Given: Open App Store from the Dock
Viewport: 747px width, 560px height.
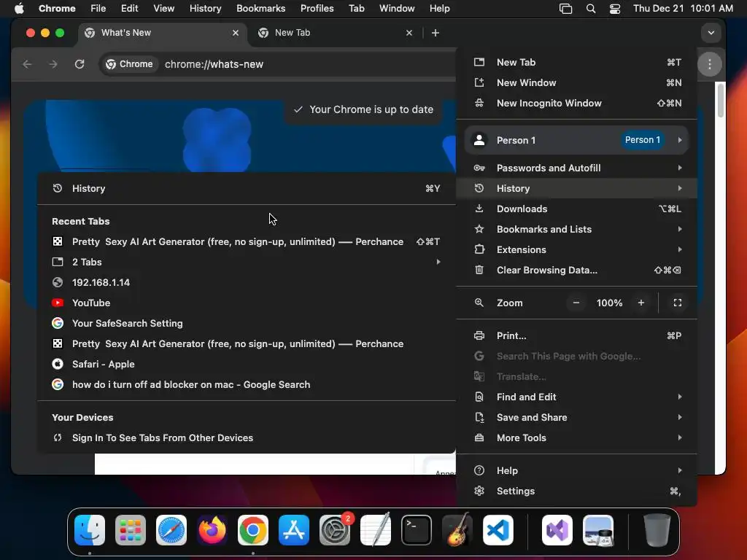Looking at the screenshot, I should (294, 530).
